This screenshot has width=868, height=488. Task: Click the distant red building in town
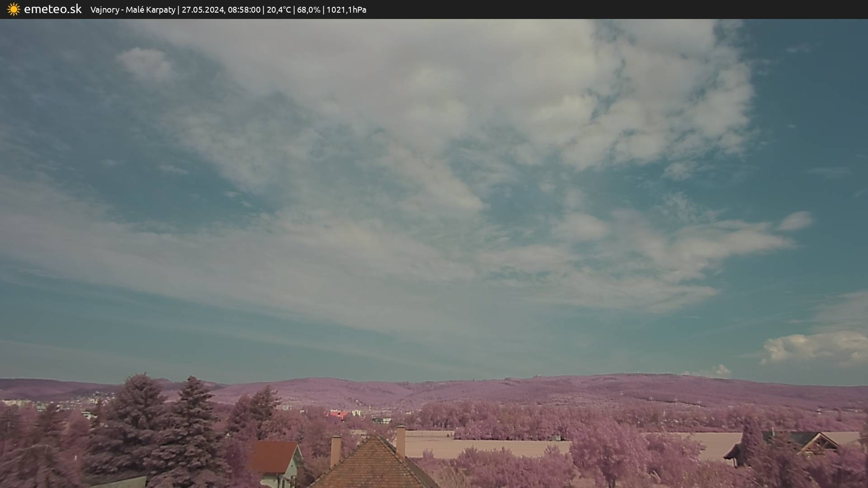pyautogui.click(x=338, y=414)
